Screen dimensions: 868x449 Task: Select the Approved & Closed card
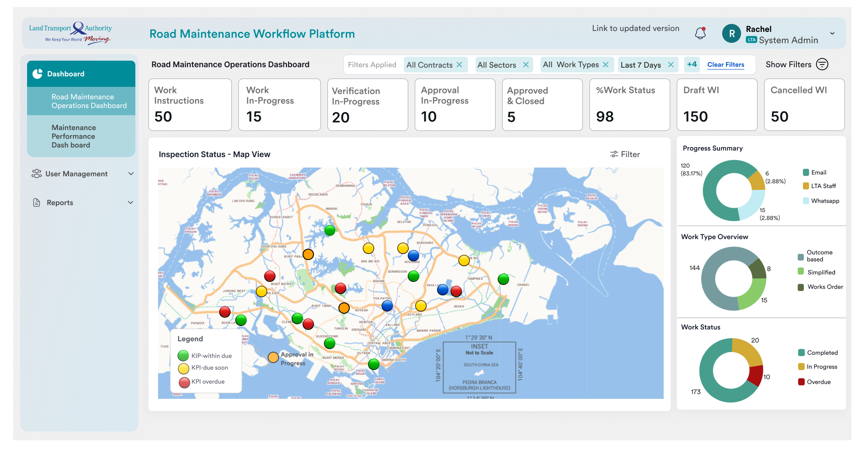(x=542, y=105)
